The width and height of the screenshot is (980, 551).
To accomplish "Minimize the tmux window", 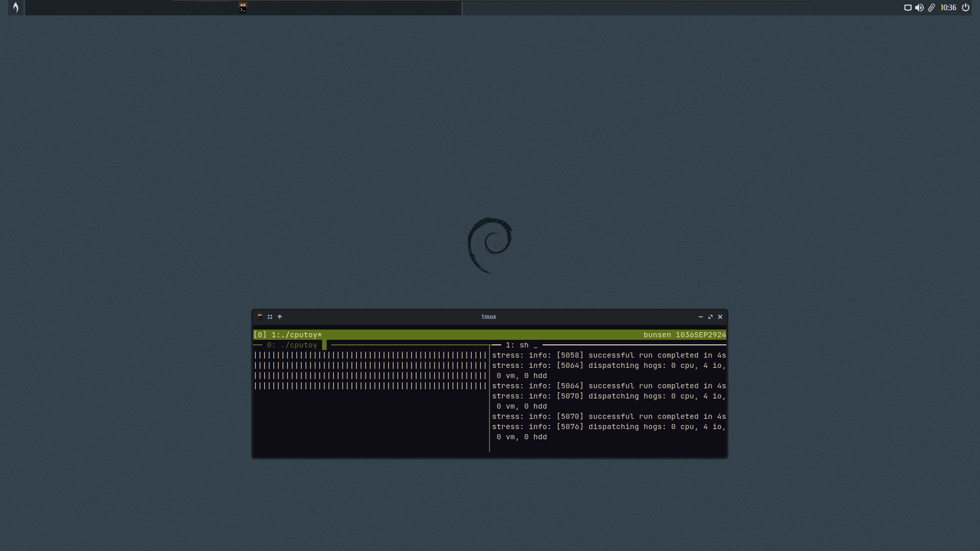I will (701, 317).
